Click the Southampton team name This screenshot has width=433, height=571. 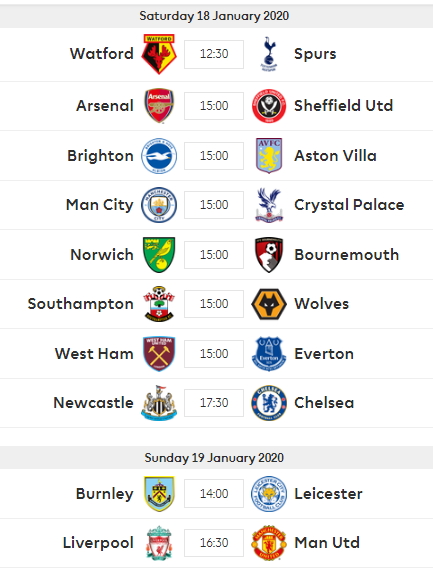(x=80, y=304)
